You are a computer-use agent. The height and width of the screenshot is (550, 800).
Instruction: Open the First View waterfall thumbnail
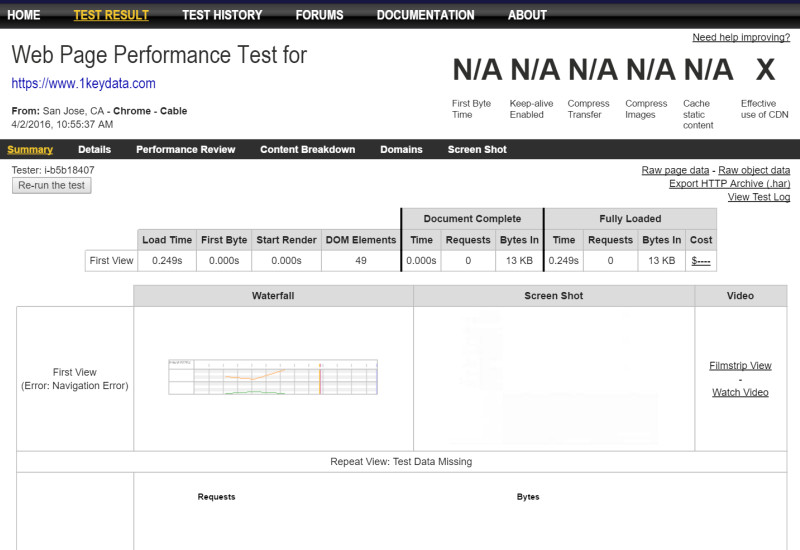click(273, 377)
